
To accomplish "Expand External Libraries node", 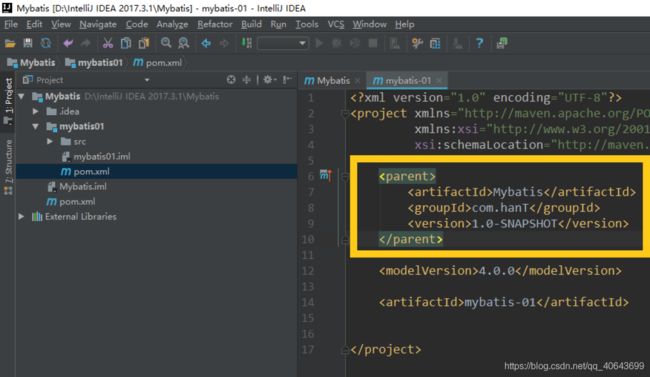I will click(21, 216).
